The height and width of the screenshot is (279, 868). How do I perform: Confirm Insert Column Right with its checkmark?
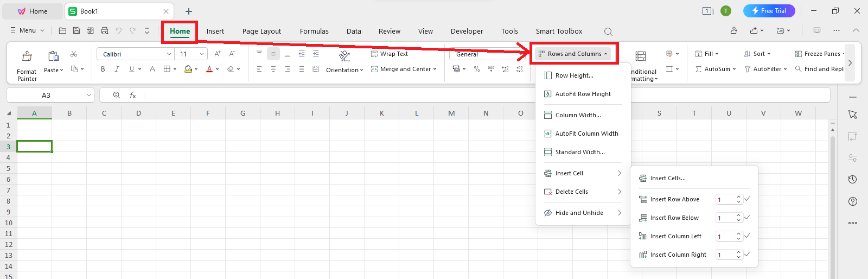coord(747,255)
